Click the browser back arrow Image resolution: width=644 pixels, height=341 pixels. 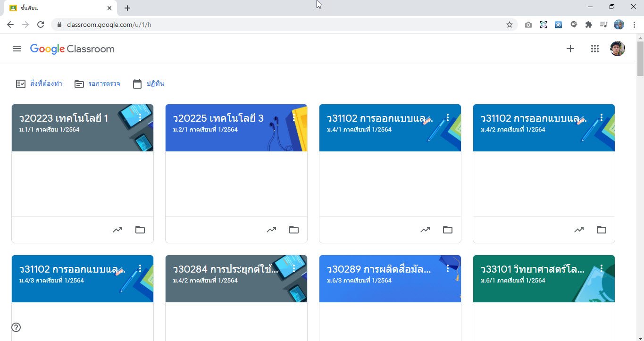point(10,25)
